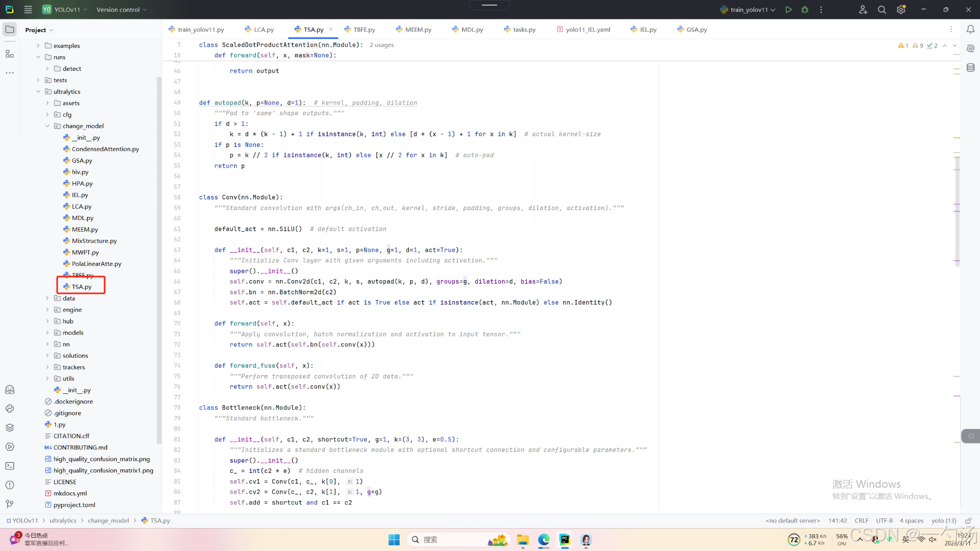Collapse the change_model folder
980x551 pixels.
pyautogui.click(x=47, y=126)
